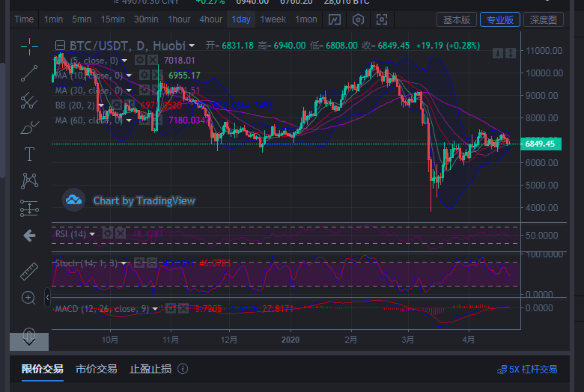The height and width of the screenshot is (392, 584).
Task: Expand RSI (14) dropdown arrow
Action: (x=92, y=234)
